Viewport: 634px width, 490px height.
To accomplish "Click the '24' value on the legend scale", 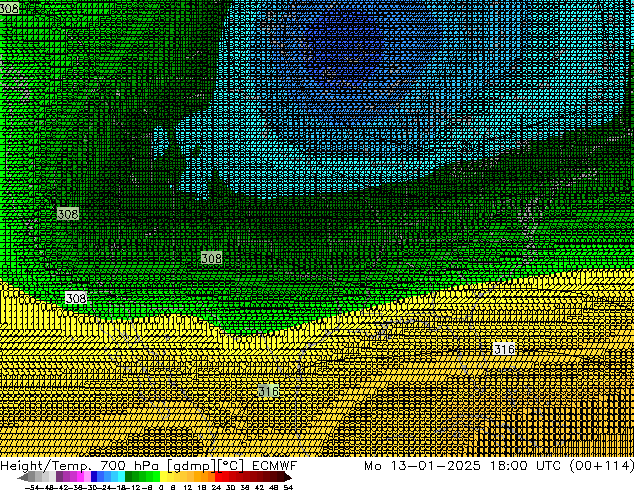I will [216, 488].
